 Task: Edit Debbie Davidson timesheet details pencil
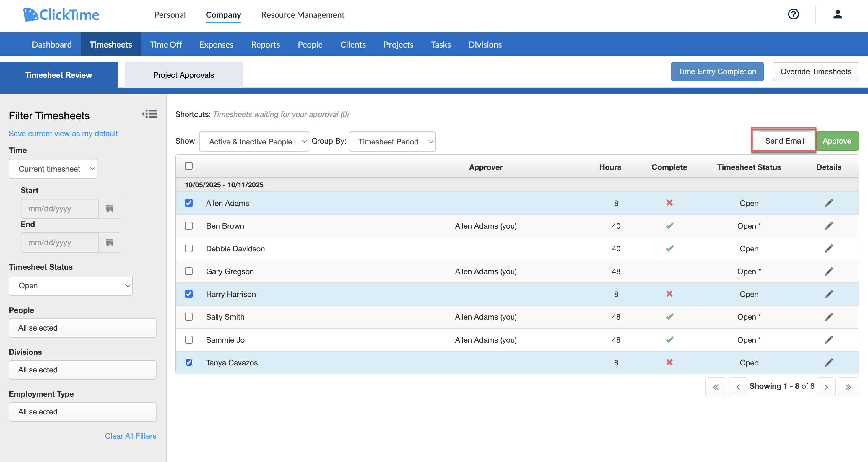tap(829, 249)
